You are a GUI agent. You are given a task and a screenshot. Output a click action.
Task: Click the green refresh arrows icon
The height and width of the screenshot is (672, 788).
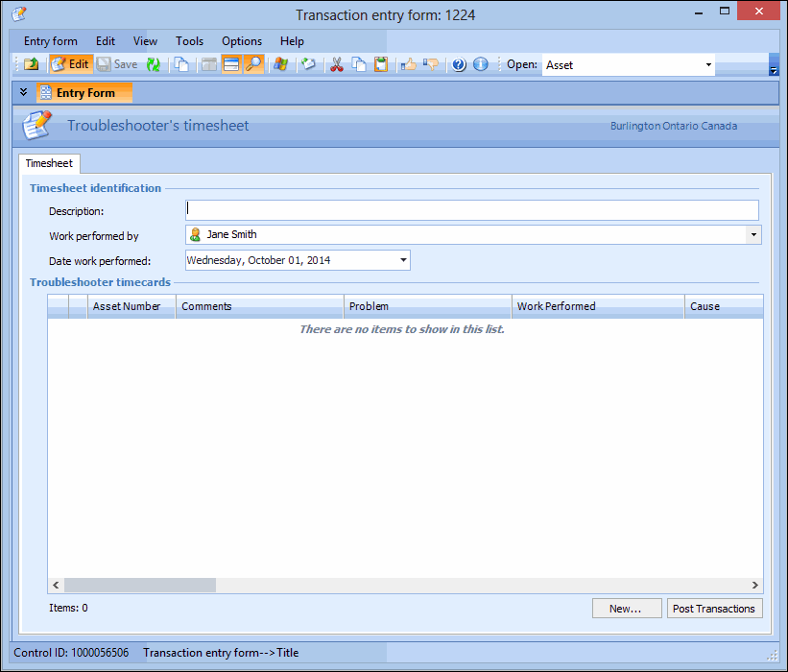tap(153, 65)
